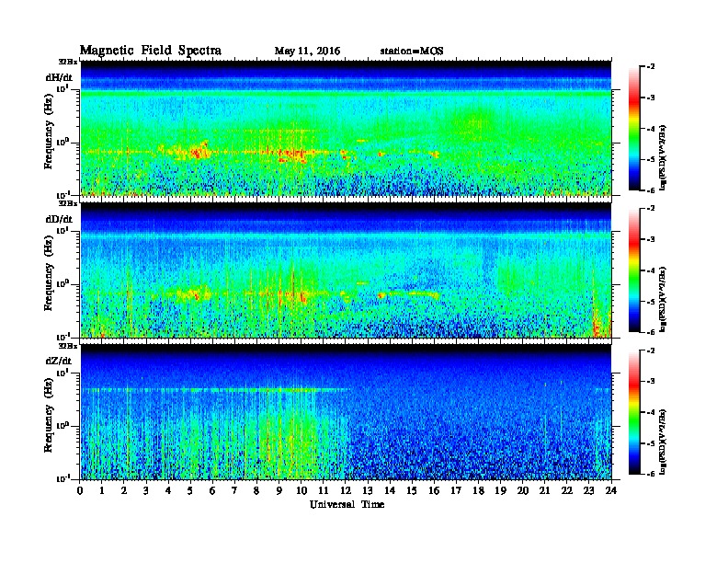Click hour tick label "5" on time axis
The image size is (728, 563).
190,490
